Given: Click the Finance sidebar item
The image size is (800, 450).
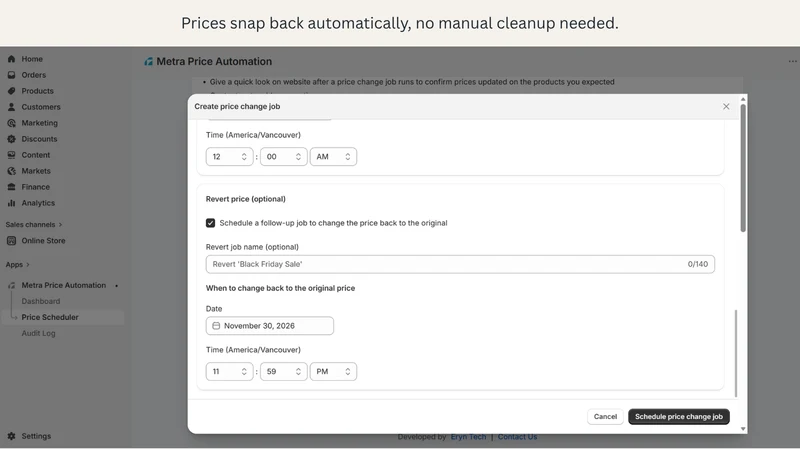Looking at the screenshot, I should coord(36,187).
